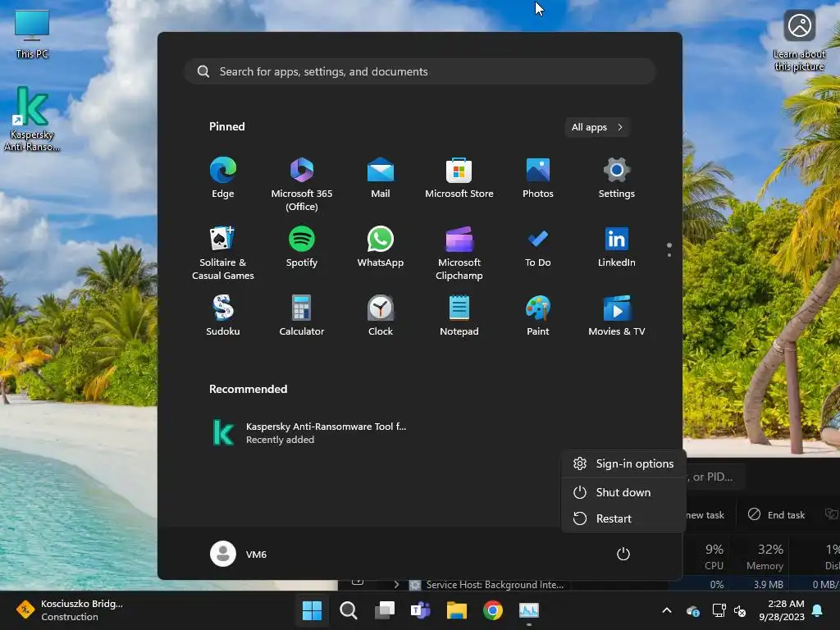Image resolution: width=840 pixels, height=630 pixels.
Task: Go to next page of pinned apps
Action: (669, 255)
